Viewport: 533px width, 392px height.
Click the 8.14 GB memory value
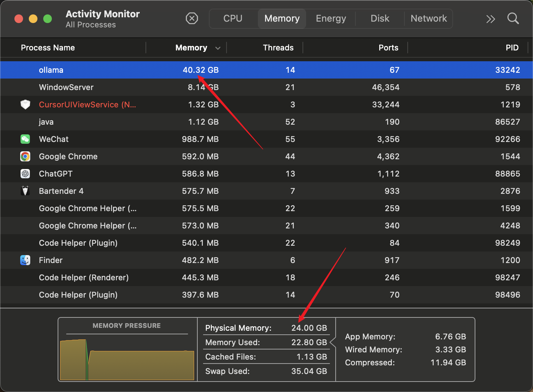tap(203, 87)
